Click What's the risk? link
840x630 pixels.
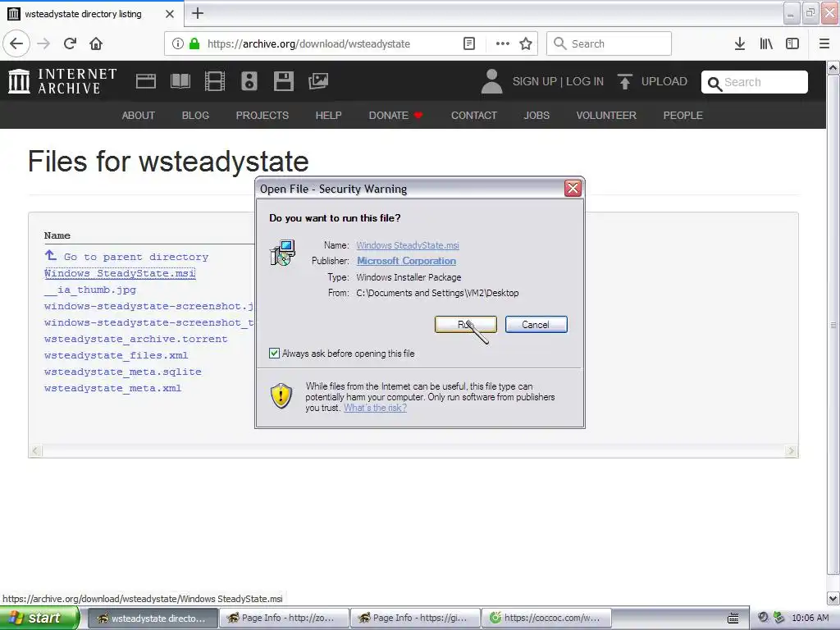coord(375,408)
